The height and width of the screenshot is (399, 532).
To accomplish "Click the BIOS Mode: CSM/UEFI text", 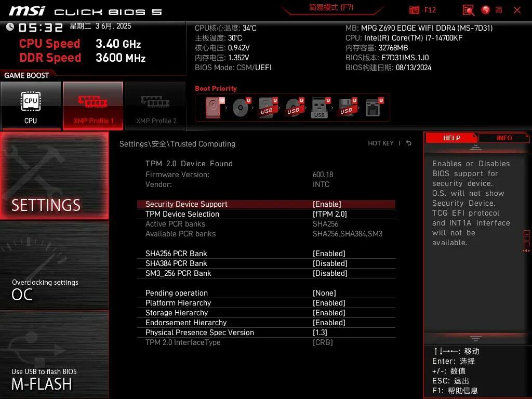I will point(233,68).
